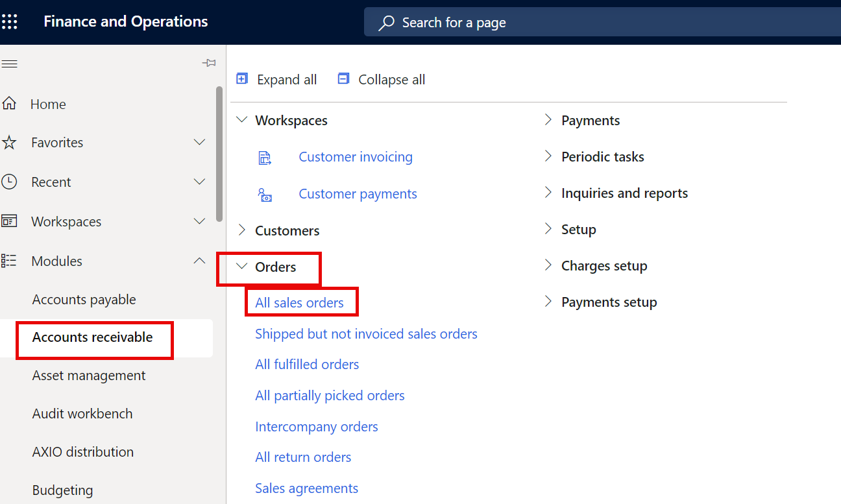Open the All sales orders page
This screenshot has width=841, height=504.
tap(299, 302)
